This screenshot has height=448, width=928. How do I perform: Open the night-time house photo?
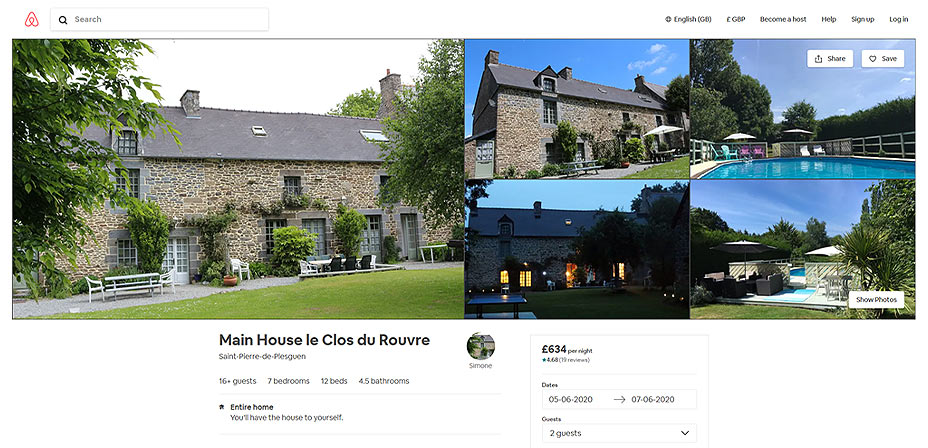[x=577, y=249]
